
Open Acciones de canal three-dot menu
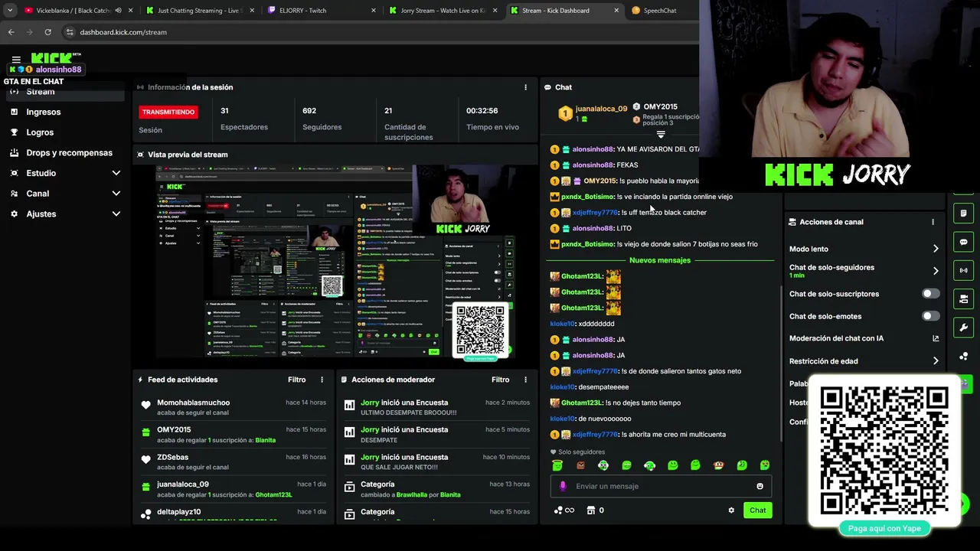[933, 222]
